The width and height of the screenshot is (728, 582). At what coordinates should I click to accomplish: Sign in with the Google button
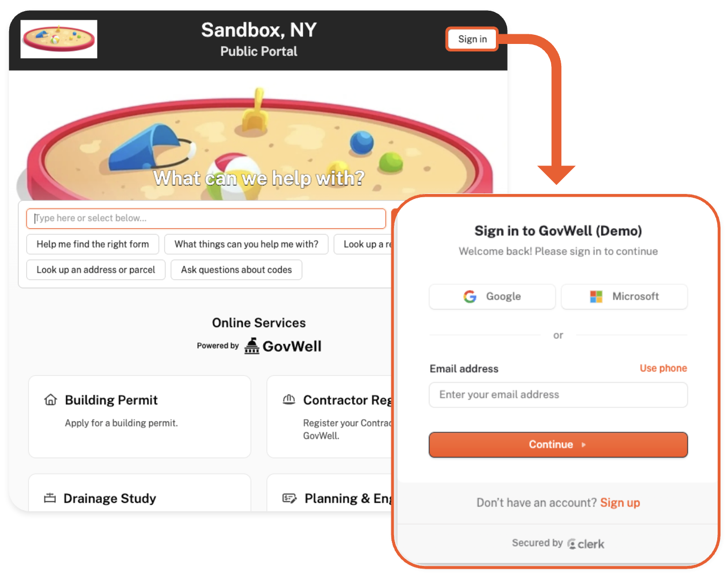click(x=492, y=297)
